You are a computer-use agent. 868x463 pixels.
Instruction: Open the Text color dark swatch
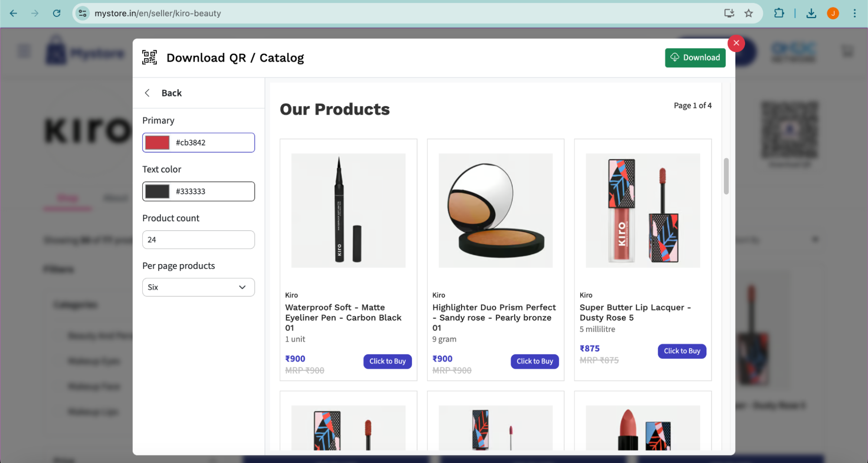tap(157, 191)
